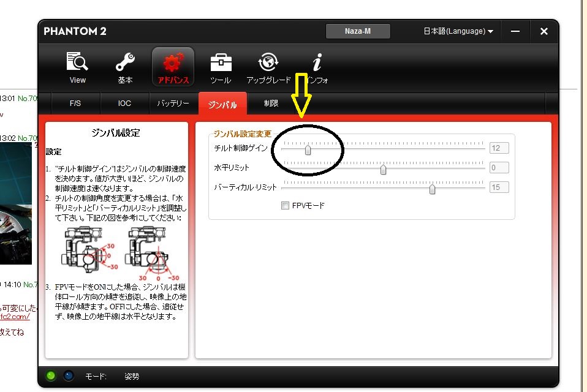Screen dimensions: 587x392
Task: Click the right gimbal pan diagram
Action: (153, 253)
